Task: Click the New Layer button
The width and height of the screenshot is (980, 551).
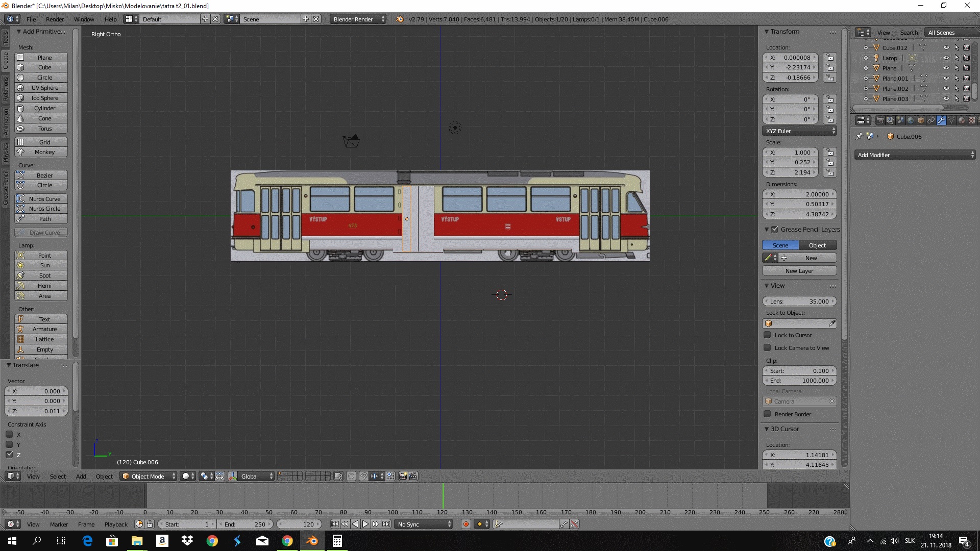Action: click(x=799, y=271)
